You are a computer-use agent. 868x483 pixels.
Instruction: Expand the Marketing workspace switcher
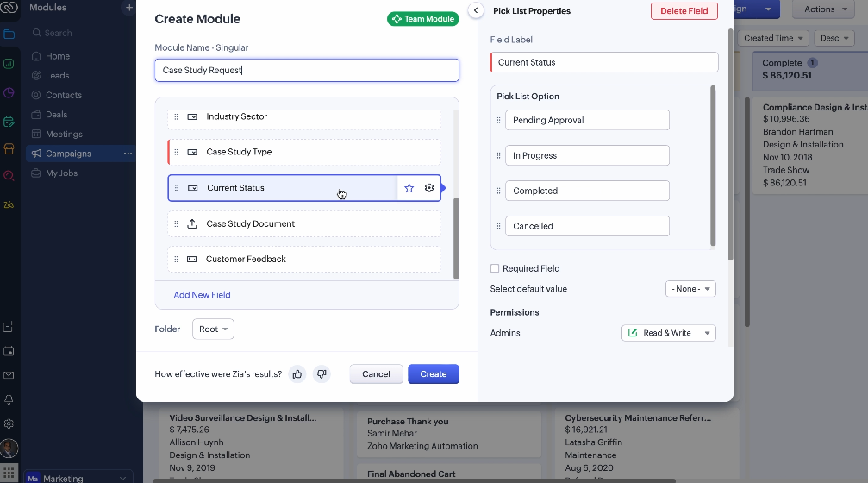[x=78, y=478]
